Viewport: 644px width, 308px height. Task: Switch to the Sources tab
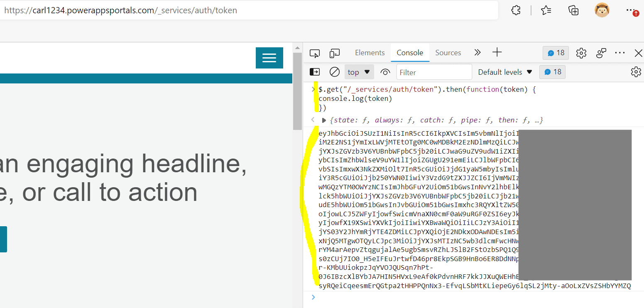pos(448,53)
